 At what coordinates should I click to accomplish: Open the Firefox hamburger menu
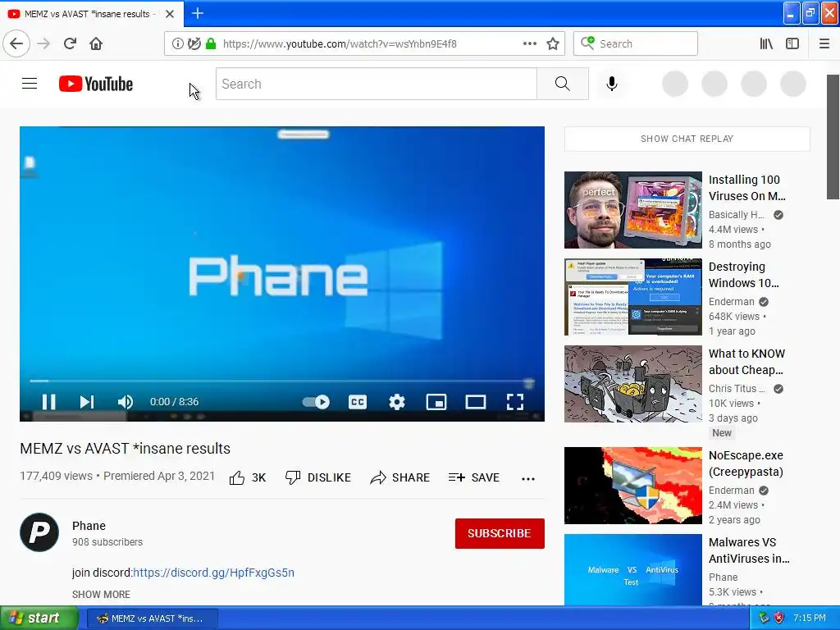824,43
